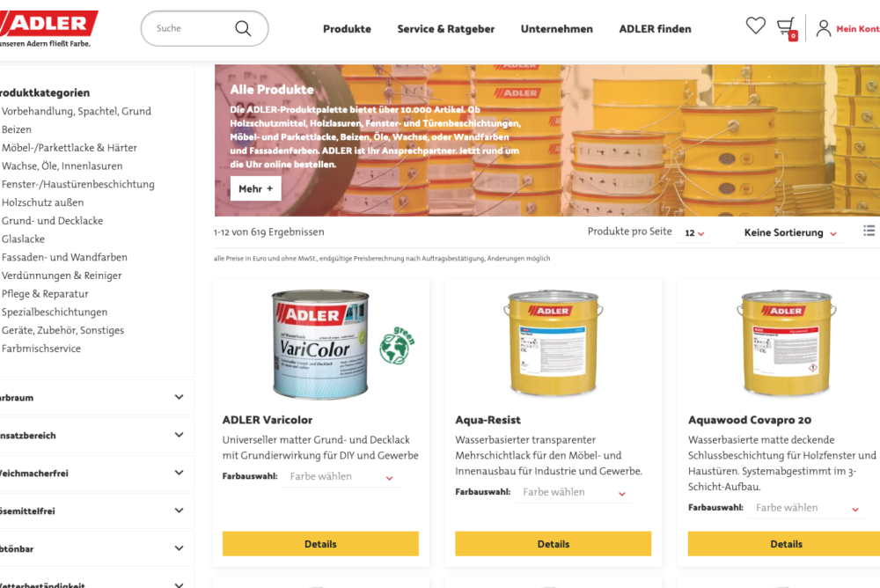Open Aquawood Covapro 20 product image
The height and width of the screenshot is (588, 880).
(x=786, y=342)
